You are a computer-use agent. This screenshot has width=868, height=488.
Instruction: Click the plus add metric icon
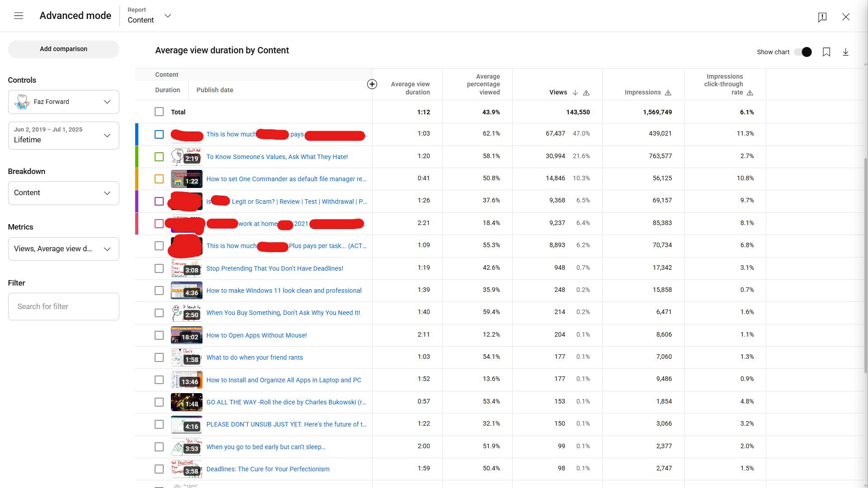tap(372, 84)
